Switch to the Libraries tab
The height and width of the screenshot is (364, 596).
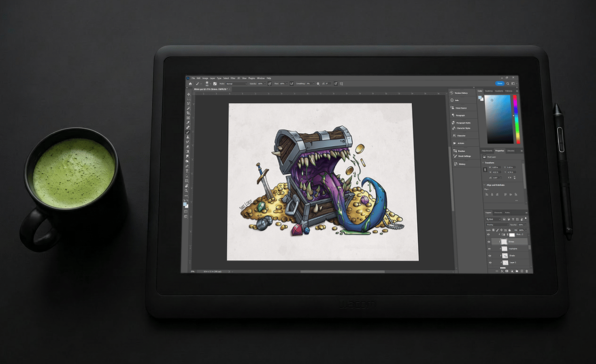click(511, 151)
